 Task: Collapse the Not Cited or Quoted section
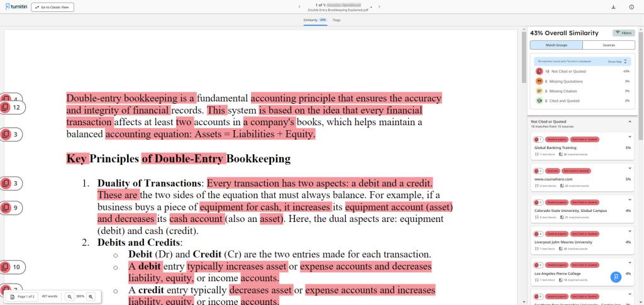coord(630,122)
